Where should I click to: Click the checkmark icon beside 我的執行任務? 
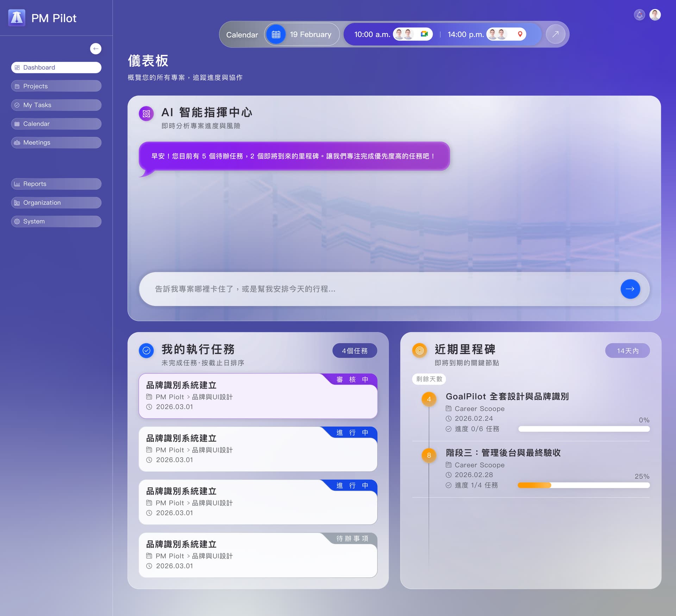pos(146,351)
